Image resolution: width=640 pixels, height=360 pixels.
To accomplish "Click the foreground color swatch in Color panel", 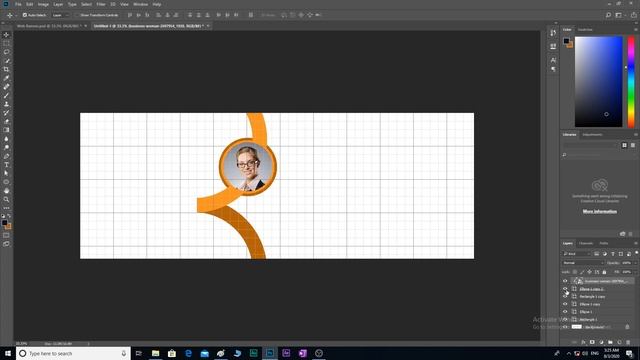I will pos(566,41).
